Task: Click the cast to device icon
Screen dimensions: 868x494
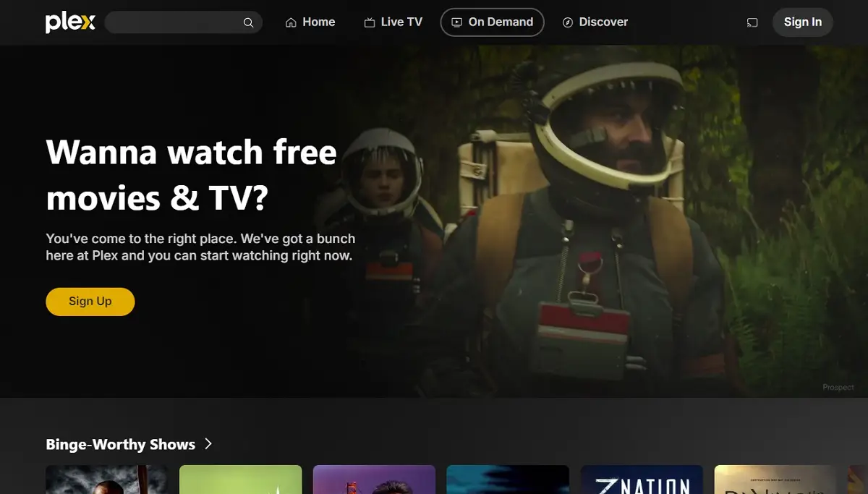Action: [x=752, y=22]
